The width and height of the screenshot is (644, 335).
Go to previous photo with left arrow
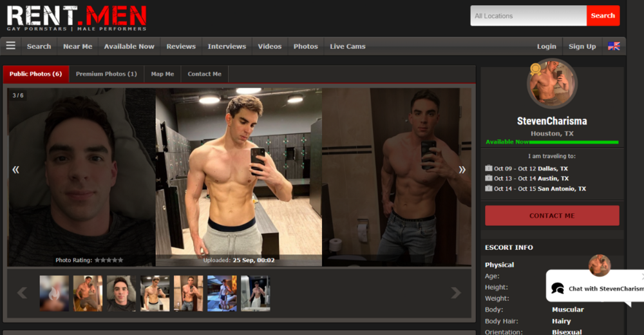pyautogui.click(x=15, y=169)
